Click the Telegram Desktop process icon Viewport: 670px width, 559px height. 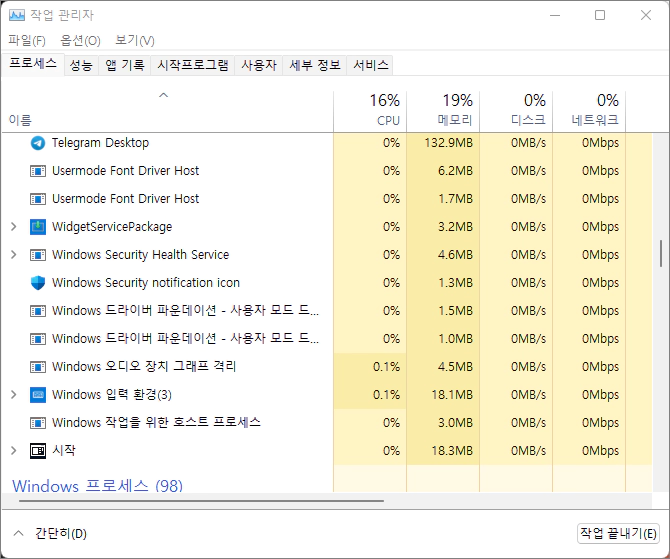click(38, 143)
